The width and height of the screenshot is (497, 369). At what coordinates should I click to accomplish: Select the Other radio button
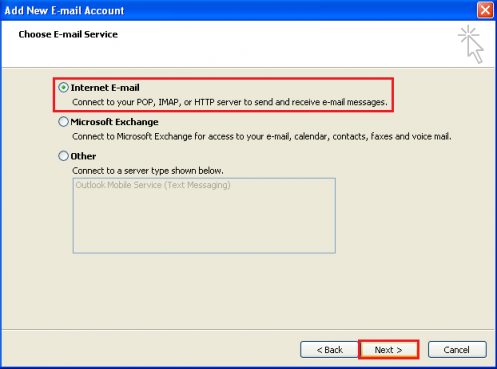pos(63,156)
